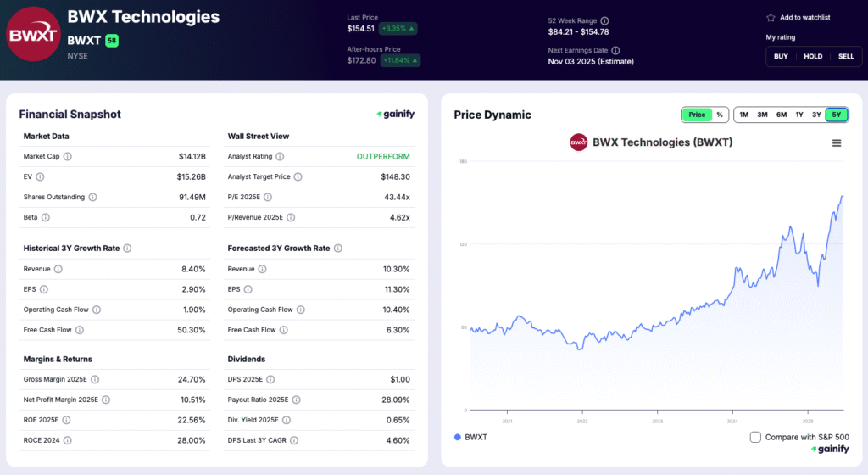This screenshot has width=868, height=475.
Task: Switch chart to percent mode
Action: (x=720, y=115)
